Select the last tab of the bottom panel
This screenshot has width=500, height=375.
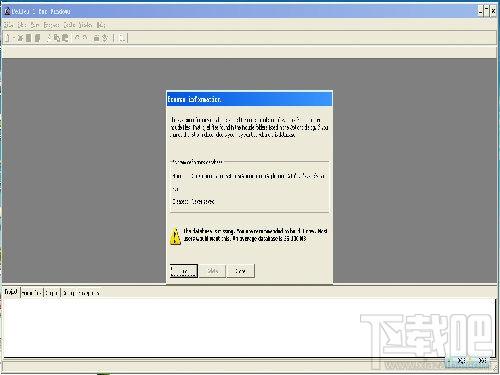[81, 293]
